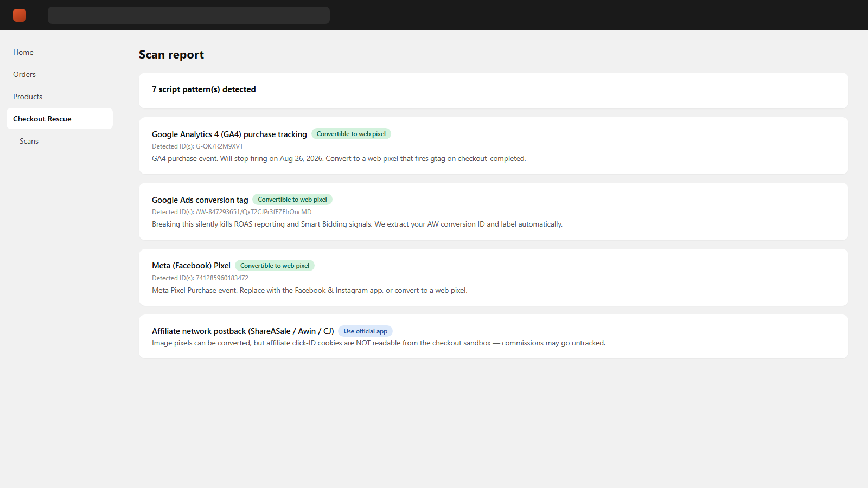Click GA4 'Convertible to web pixel' badge
The width and height of the screenshot is (868, 488).
point(351,134)
